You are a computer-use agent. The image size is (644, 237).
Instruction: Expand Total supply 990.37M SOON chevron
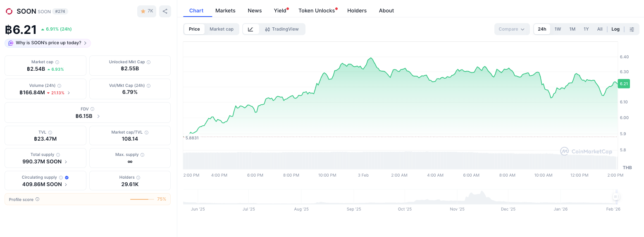click(x=66, y=162)
